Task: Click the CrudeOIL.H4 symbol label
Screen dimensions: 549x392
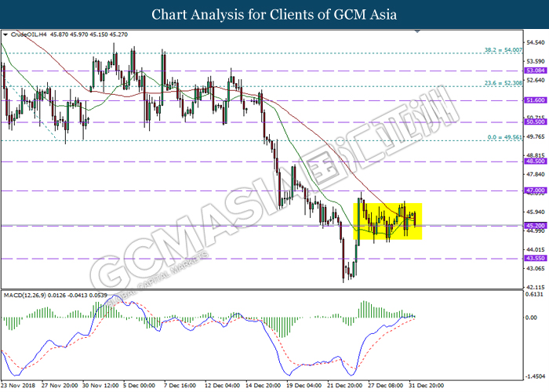Action: point(29,34)
